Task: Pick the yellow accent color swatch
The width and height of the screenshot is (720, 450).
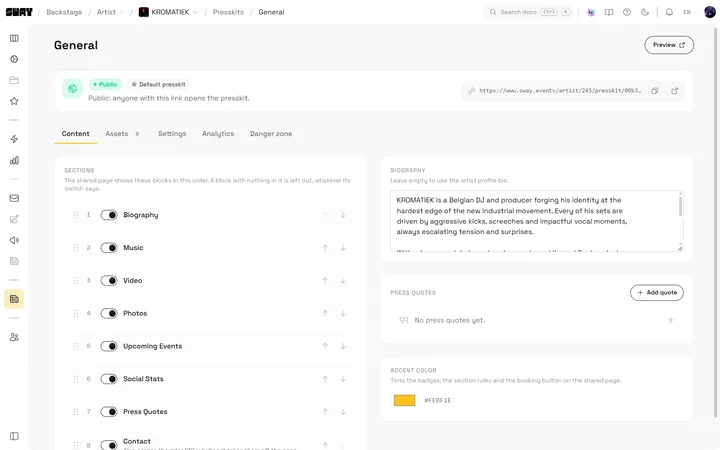Action: 405,400
